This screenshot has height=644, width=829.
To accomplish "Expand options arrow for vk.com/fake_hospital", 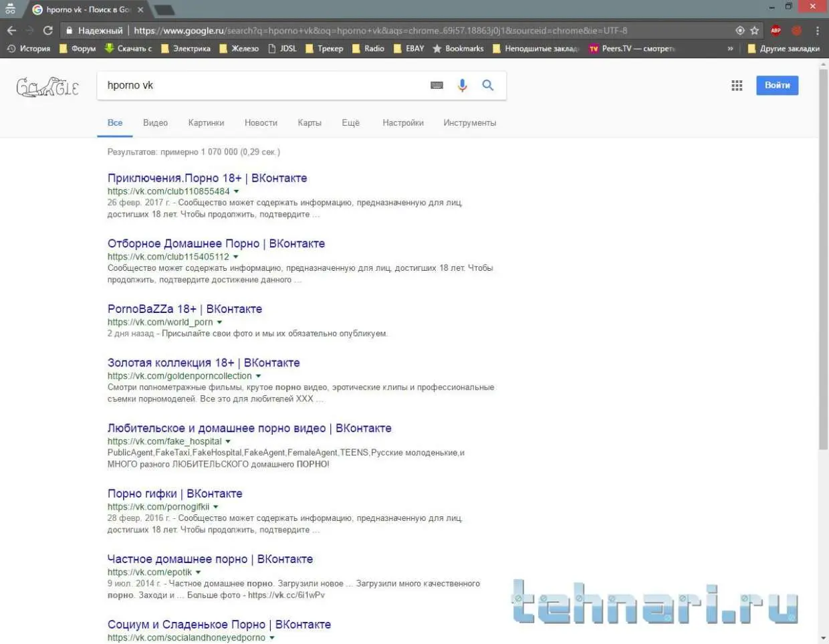I will (x=228, y=442).
